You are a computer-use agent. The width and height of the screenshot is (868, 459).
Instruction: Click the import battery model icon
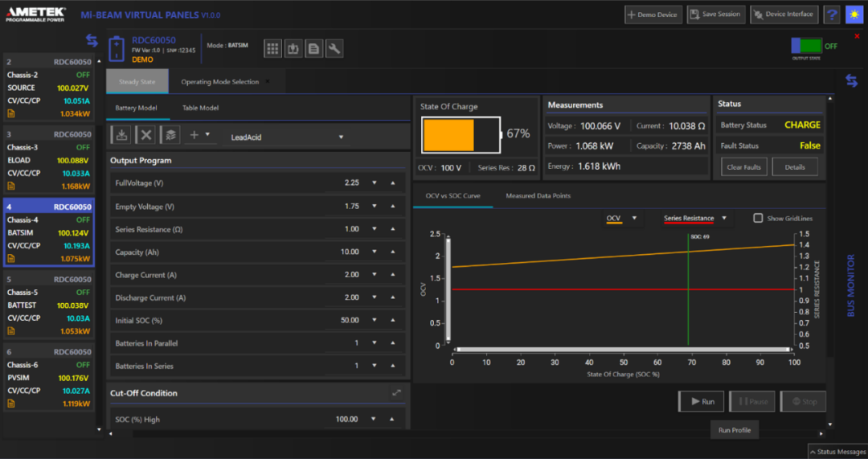click(122, 134)
